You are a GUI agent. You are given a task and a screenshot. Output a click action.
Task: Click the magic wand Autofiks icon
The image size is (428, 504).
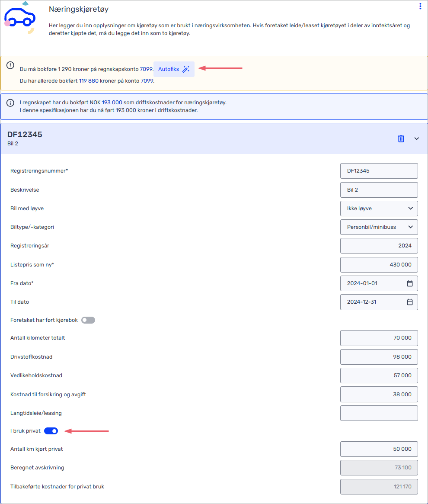[186, 69]
